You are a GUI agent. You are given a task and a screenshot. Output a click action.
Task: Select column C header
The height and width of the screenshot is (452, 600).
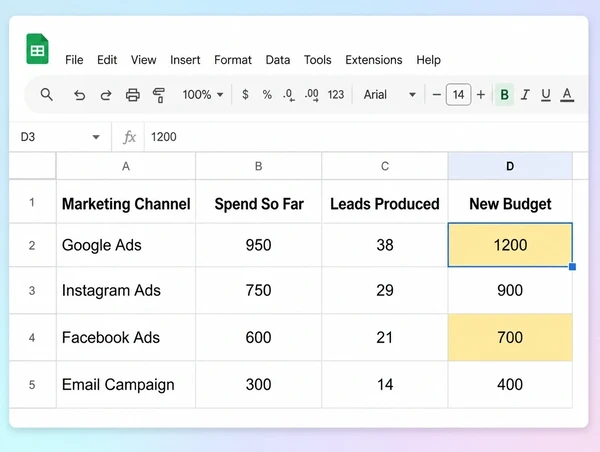(385, 166)
